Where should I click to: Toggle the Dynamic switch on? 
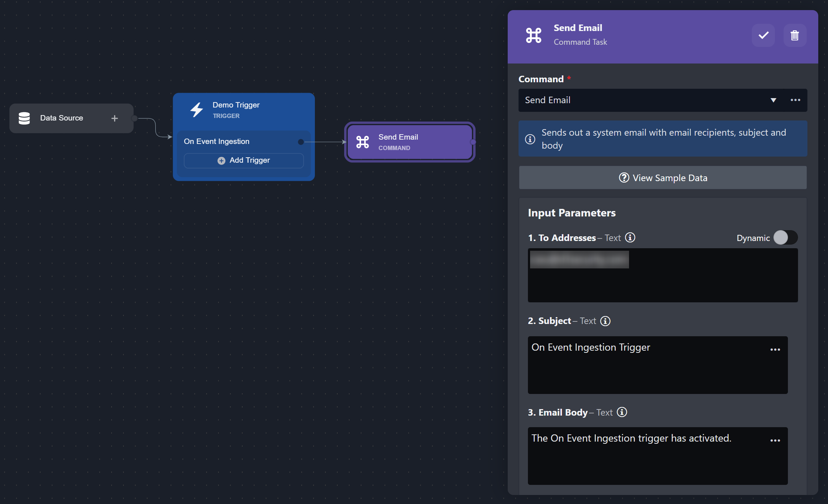(x=785, y=237)
